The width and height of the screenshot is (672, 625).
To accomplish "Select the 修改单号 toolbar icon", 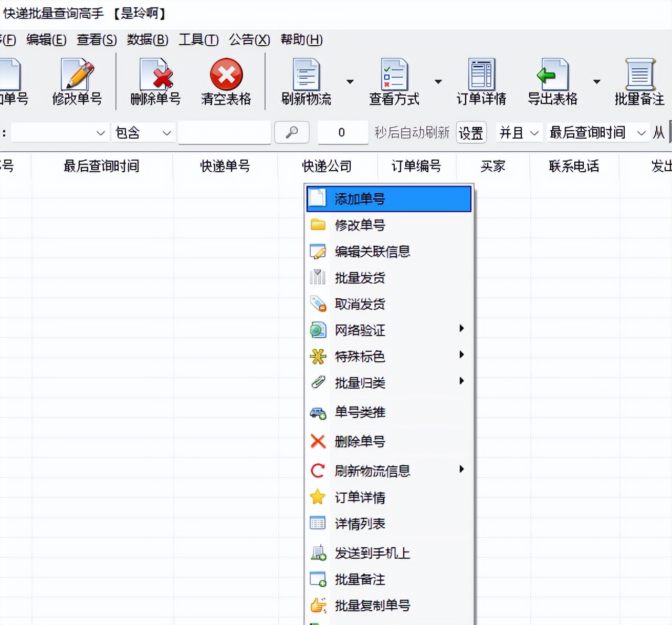I will [76, 81].
